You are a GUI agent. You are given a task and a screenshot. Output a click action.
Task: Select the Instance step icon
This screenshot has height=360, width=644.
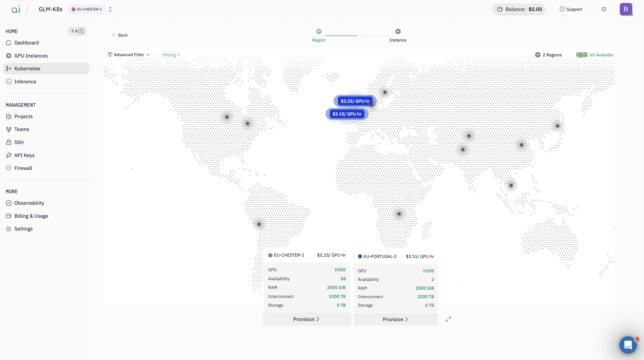click(x=398, y=31)
